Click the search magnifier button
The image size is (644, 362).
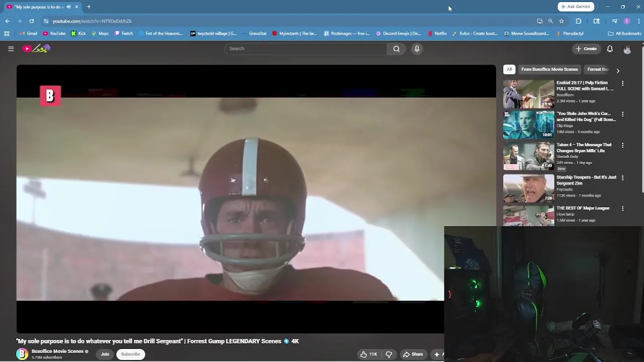(396, 49)
